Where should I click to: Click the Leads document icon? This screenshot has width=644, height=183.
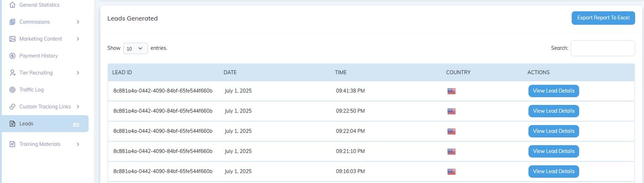click(x=12, y=124)
